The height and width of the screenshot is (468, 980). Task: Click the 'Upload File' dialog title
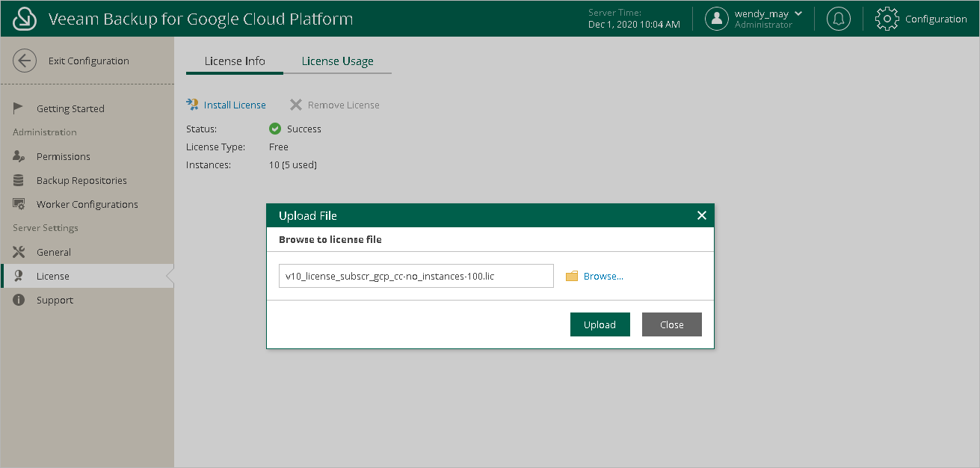(308, 215)
